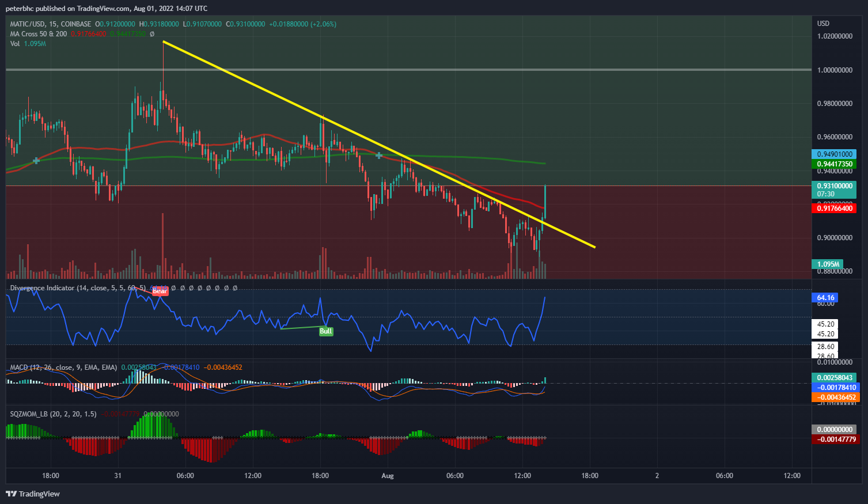Click the 0.91766400 red MA price tag
Image resolution: width=868 pixels, height=504 pixels.
(x=834, y=209)
